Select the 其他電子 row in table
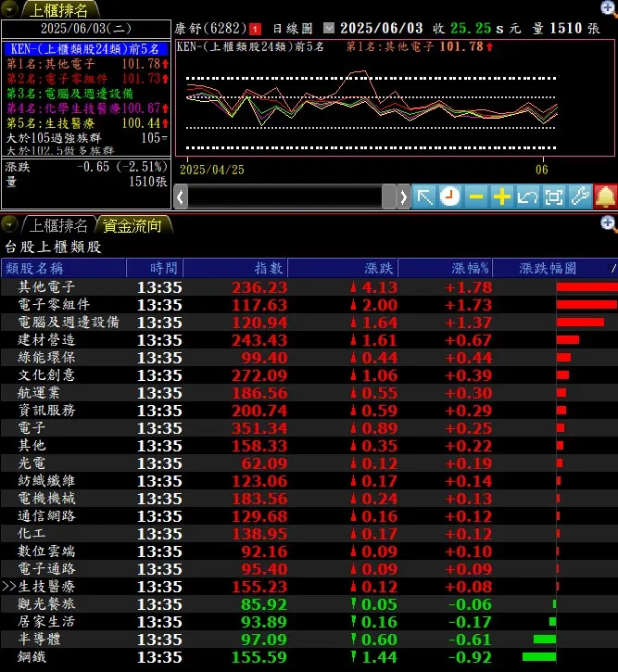This screenshot has height=672, width=618. (309, 287)
